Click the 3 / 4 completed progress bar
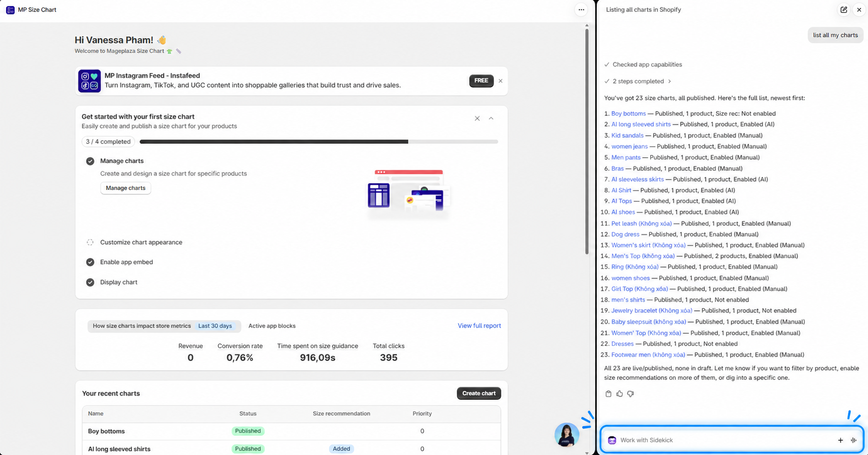This screenshot has width=868, height=455. click(x=319, y=142)
